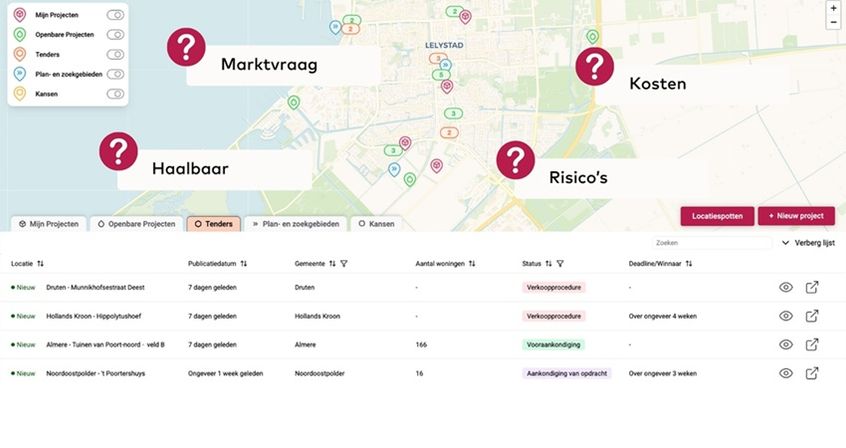The width and height of the screenshot is (846, 448).
Task: Collapse list with Verberg lijst
Action: tap(807, 243)
